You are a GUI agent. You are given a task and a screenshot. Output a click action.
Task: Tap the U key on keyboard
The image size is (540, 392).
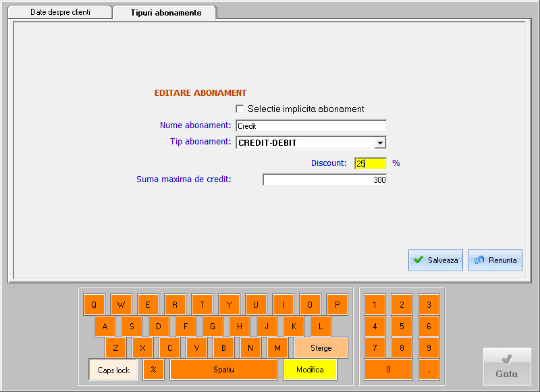pos(256,304)
